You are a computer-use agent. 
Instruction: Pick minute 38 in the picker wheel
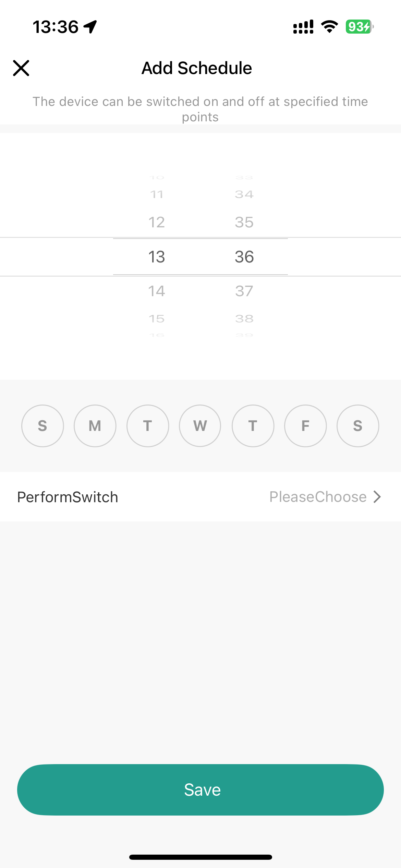[x=244, y=319]
